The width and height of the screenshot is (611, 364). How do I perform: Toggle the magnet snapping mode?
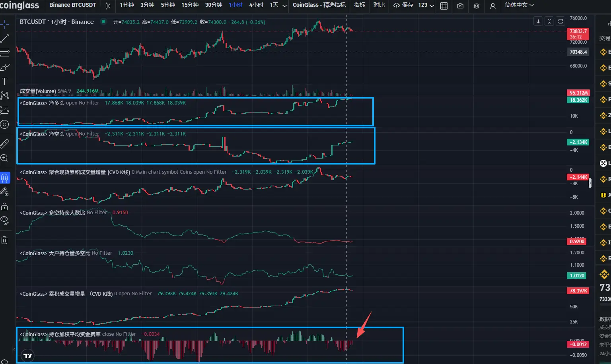pyautogui.click(x=4, y=177)
